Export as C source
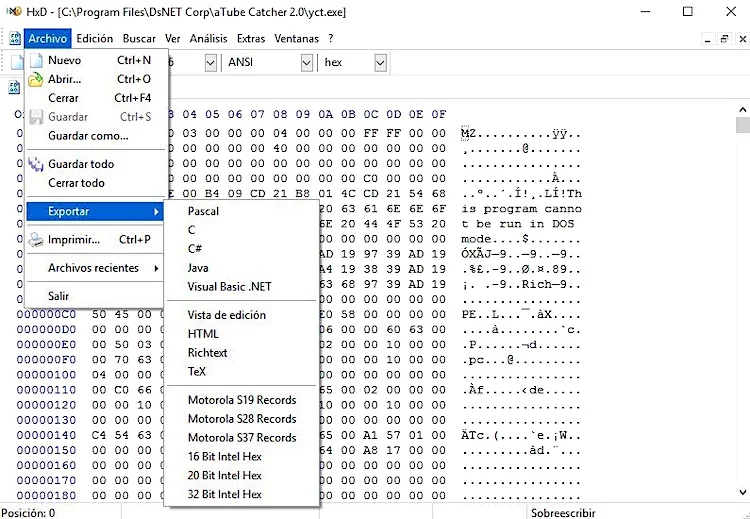Viewport: 750px width, 519px height. click(242, 231)
